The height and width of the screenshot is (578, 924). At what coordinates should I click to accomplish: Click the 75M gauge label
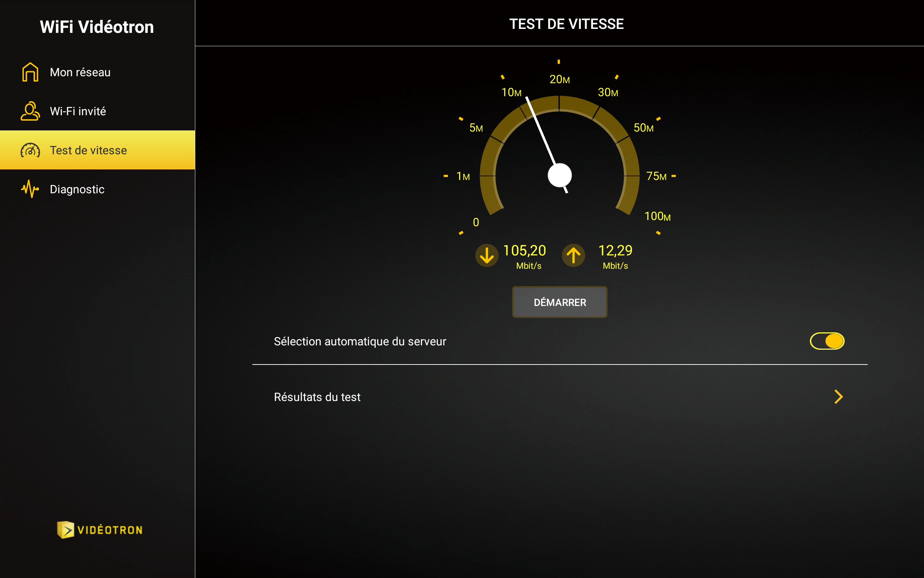tap(656, 176)
